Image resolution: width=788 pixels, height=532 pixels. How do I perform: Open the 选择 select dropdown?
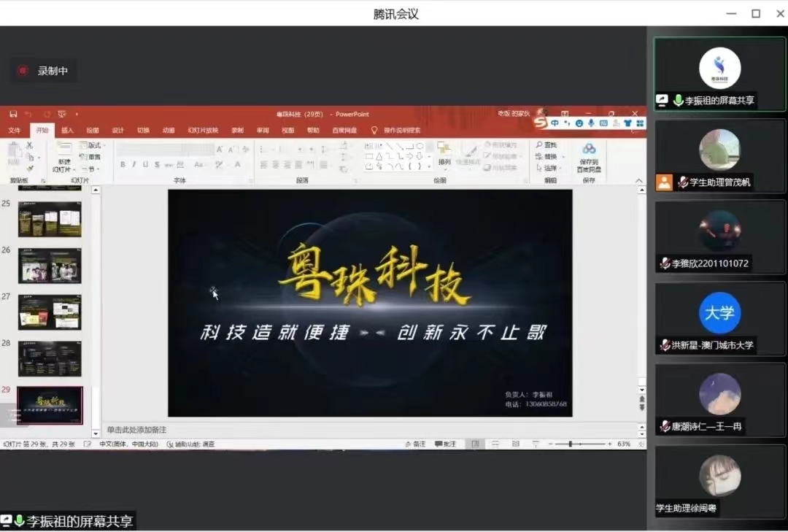(x=550, y=168)
